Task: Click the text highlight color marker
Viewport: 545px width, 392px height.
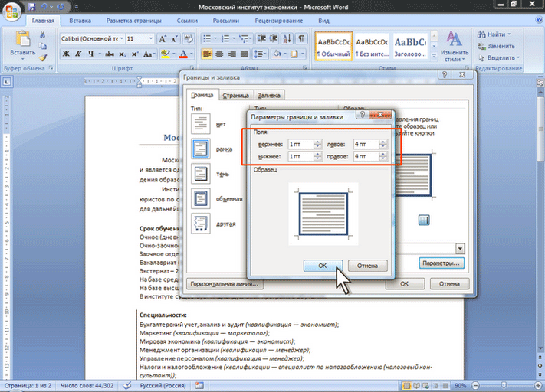Action: pyautogui.click(x=165, y=54)
